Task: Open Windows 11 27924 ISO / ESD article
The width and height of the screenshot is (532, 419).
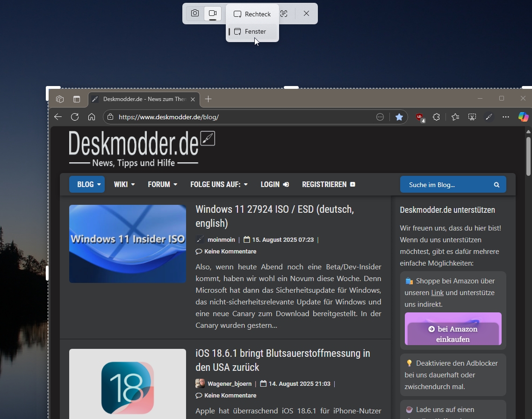Action: pyautogui.click(x=275, y=216)
